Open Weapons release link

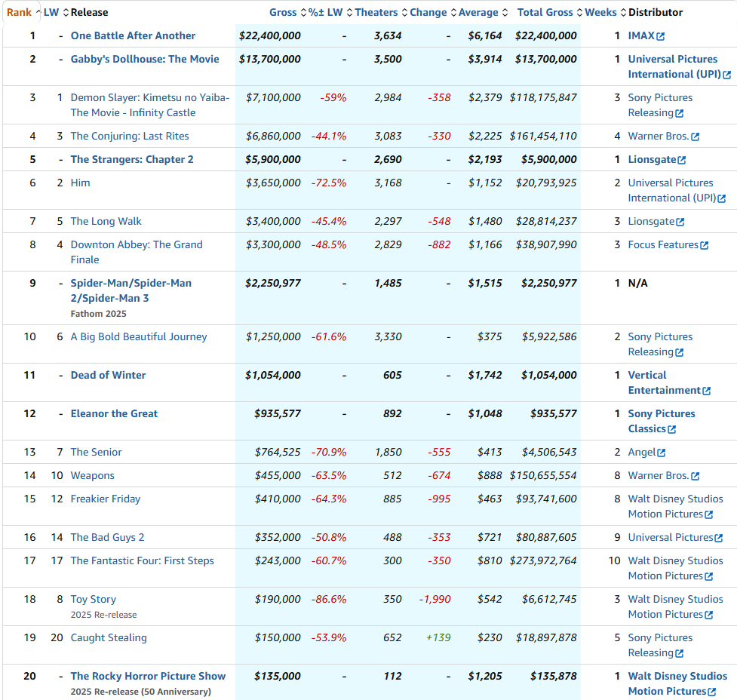click(x=92, y=476)
